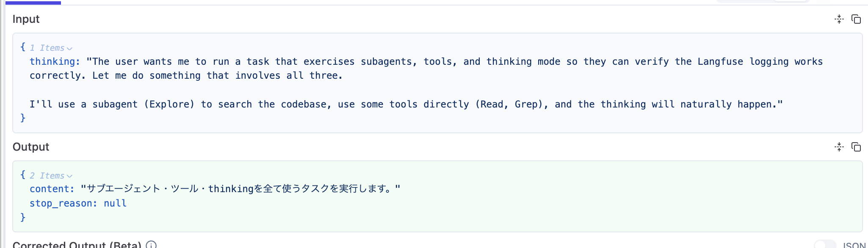Screen dimensions: 868x248
Task: Collapse the Input section via arrows icon
Action: (839, 19)
